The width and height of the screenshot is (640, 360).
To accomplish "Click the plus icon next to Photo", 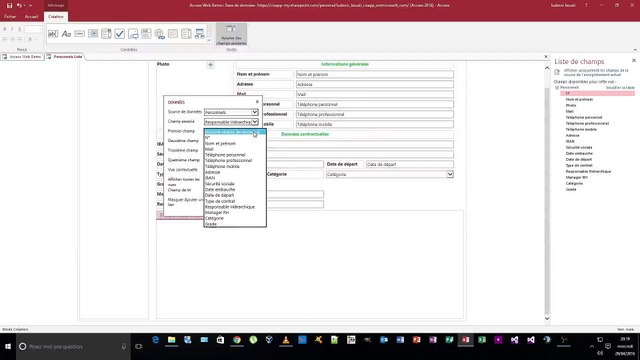I will point(210,64).
